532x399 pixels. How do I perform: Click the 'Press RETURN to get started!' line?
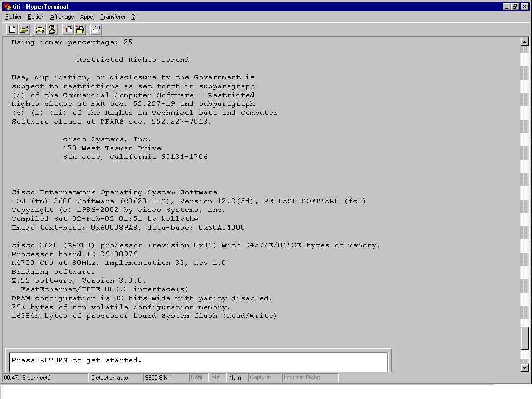[x=77, y=360]
